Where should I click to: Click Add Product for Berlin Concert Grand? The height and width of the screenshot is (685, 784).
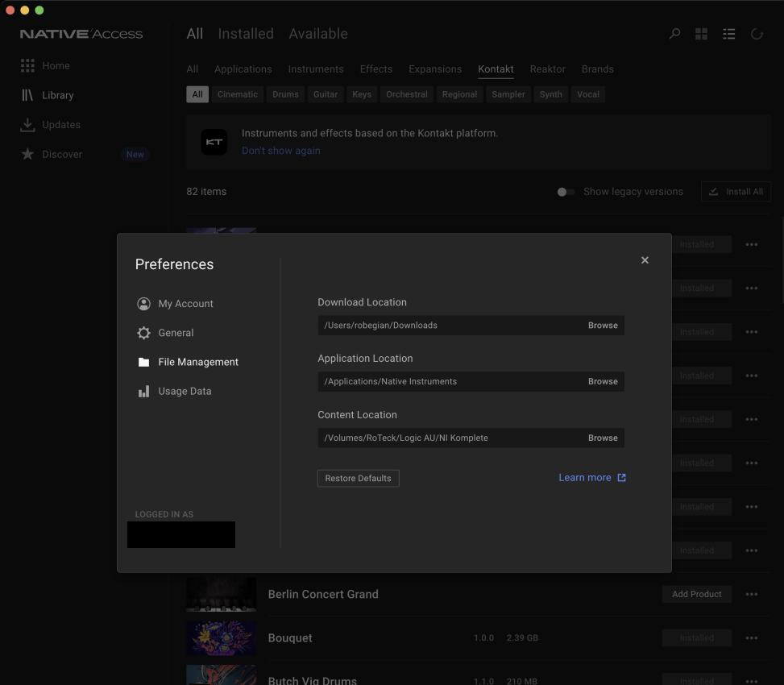tap(696, 594)
